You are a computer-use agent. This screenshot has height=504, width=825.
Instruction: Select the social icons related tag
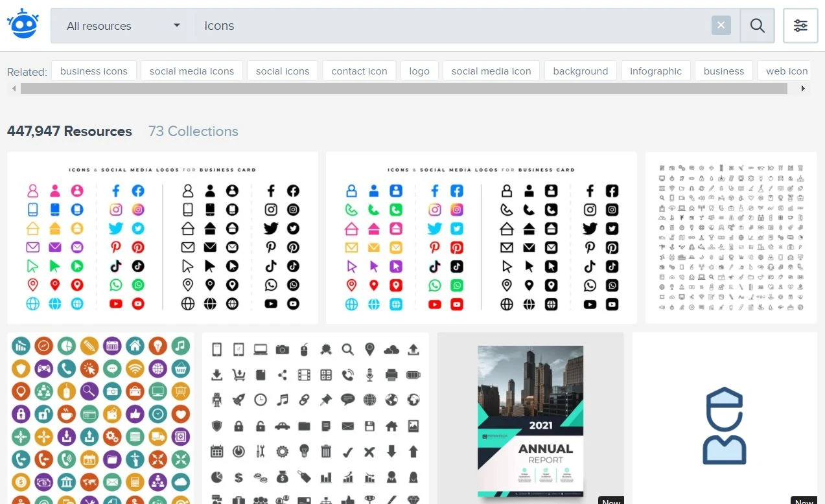coord(283,71)
